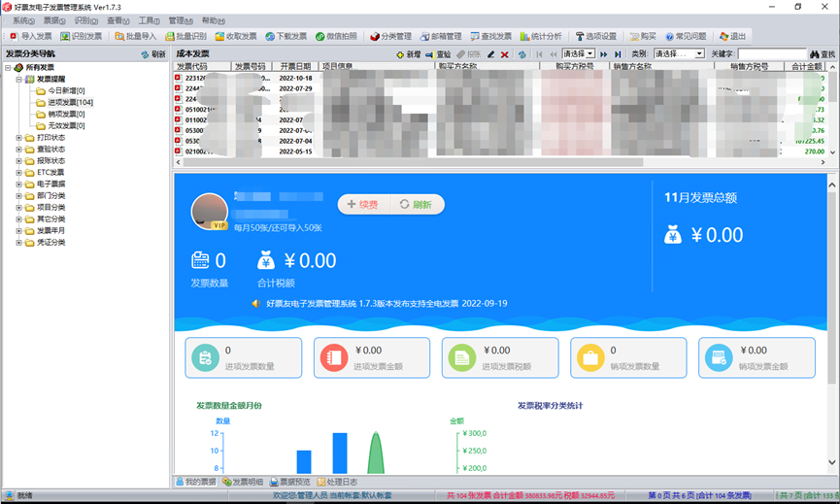
Task: Open the 工具 menu
Action: (149, 20)
